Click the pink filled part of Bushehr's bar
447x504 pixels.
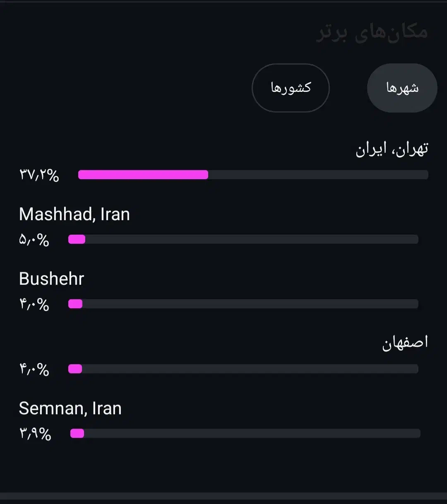point(75,304)
